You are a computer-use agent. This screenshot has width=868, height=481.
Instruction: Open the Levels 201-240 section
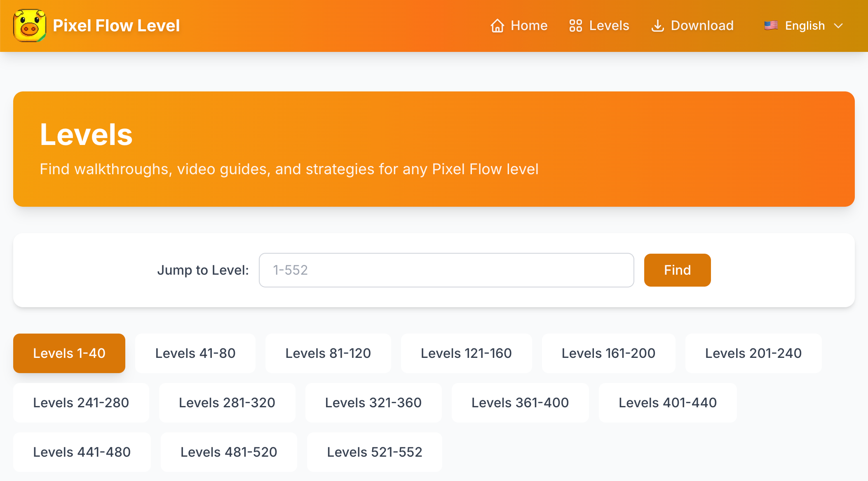[x=753, y=353]
